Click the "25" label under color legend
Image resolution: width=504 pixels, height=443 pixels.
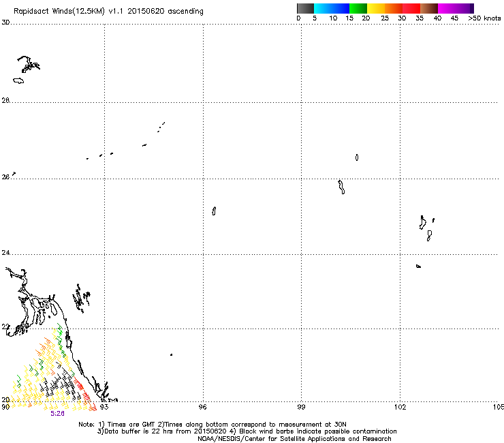click(x=385, y=18)
